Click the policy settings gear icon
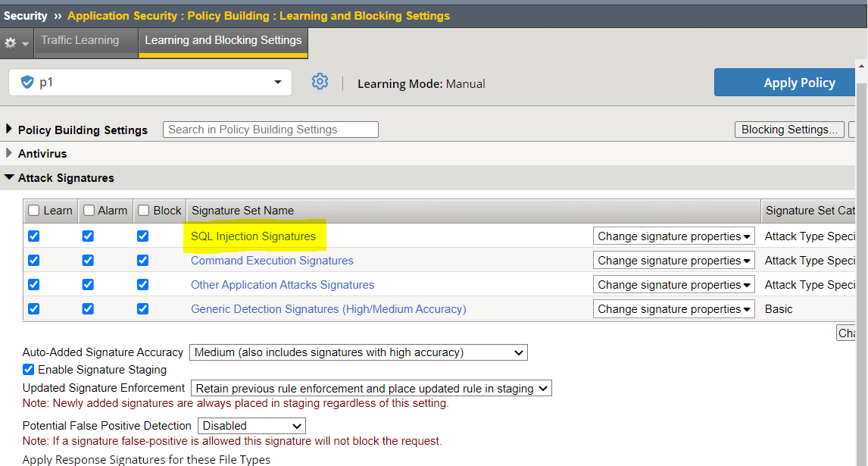This screenshot has height=466, width=868. (x=320, y=82)
